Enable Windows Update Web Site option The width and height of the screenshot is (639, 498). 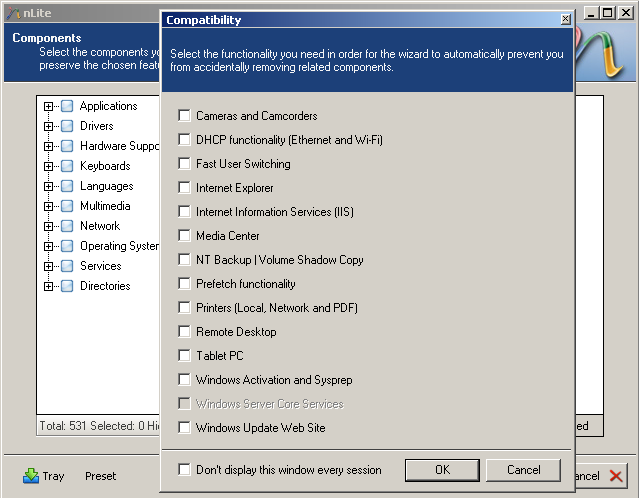pyautogui.click(x=184, y=428)
